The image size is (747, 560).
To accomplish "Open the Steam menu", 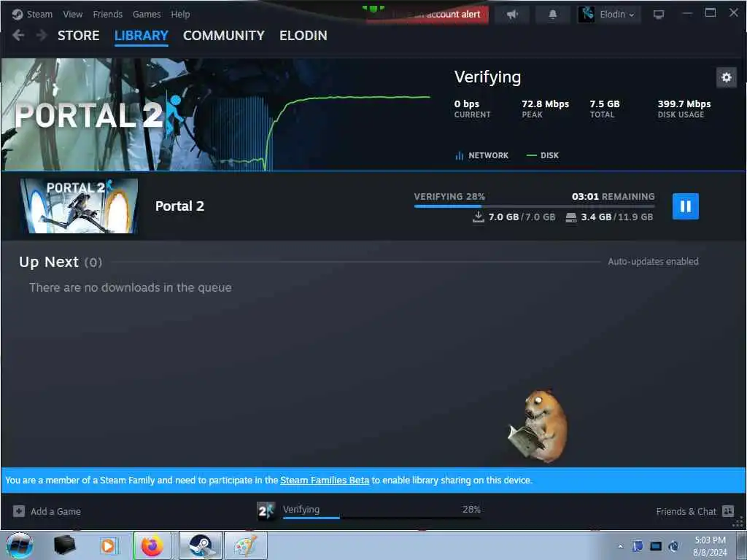I will (x=39, y=15).
